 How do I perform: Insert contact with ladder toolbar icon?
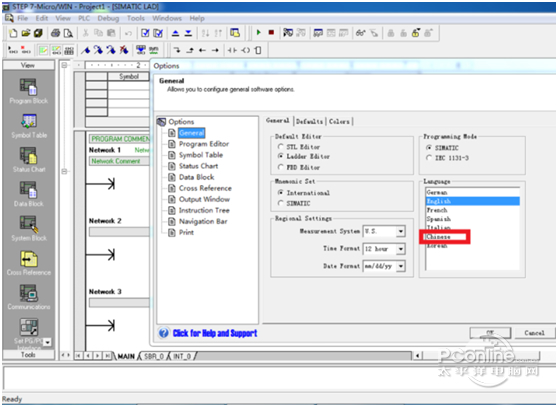[x=232, y=50]
